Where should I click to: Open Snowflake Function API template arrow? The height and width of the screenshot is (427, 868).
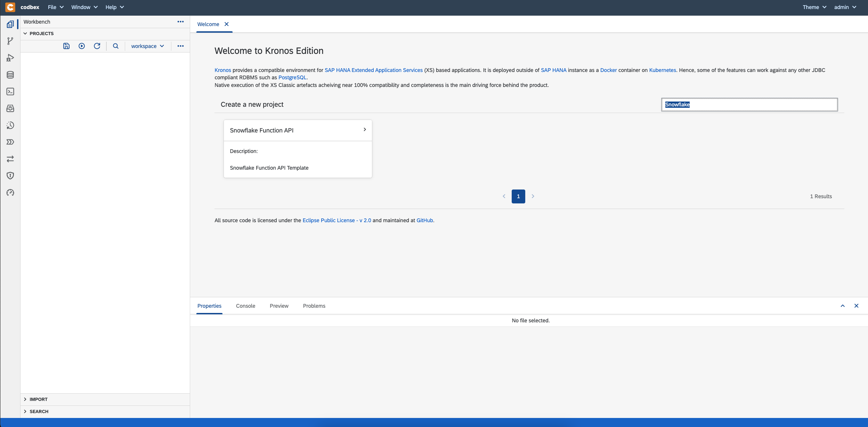click(x=365, y=129)
